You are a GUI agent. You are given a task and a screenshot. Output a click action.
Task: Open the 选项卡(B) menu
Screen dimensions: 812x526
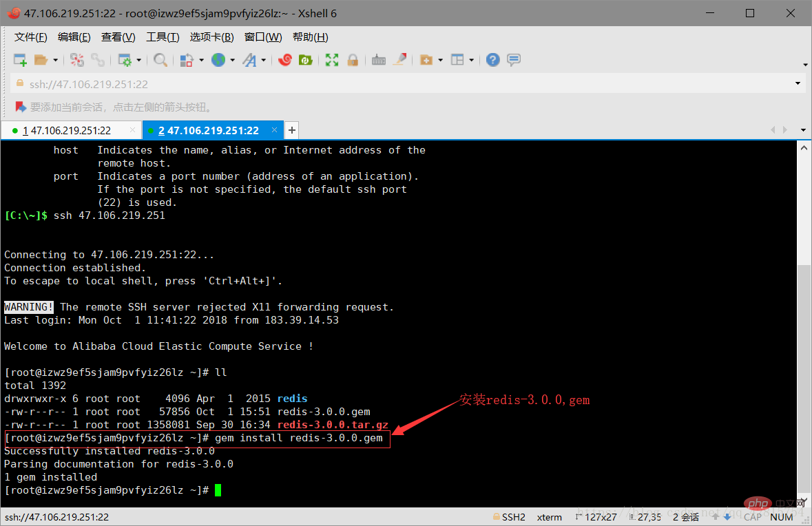pos(212,36)
